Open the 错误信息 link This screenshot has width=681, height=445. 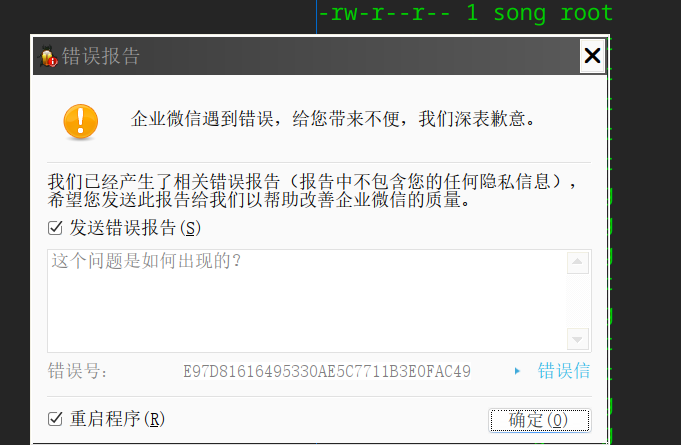pos(564,371)
